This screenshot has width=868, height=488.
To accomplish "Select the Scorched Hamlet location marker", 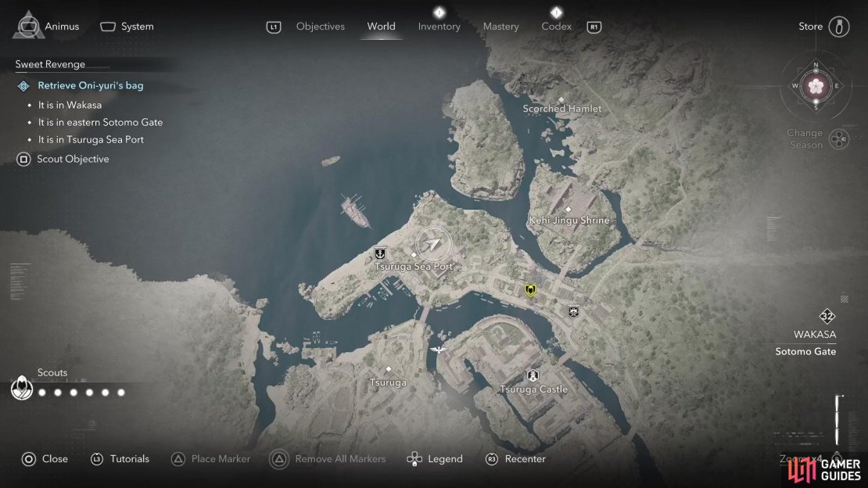I will click(x=561, y=99).
